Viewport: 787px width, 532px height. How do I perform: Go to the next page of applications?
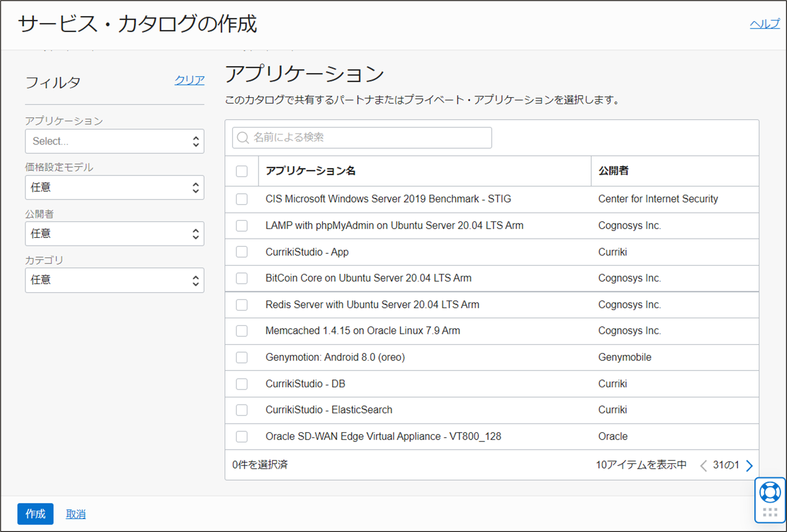[x=749, y=466]
